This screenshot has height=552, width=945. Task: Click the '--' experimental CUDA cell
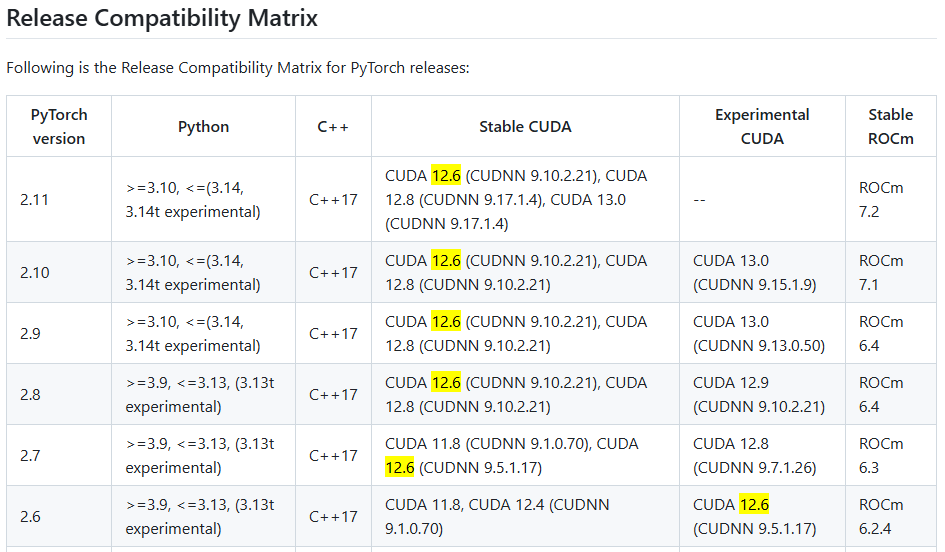(x=762, y=199)
